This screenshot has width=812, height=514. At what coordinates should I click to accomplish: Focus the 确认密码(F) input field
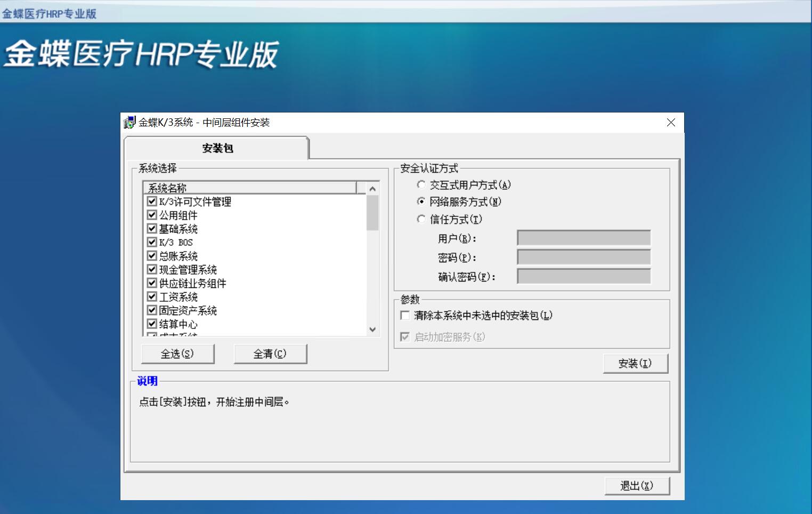(x=584, y=276)
